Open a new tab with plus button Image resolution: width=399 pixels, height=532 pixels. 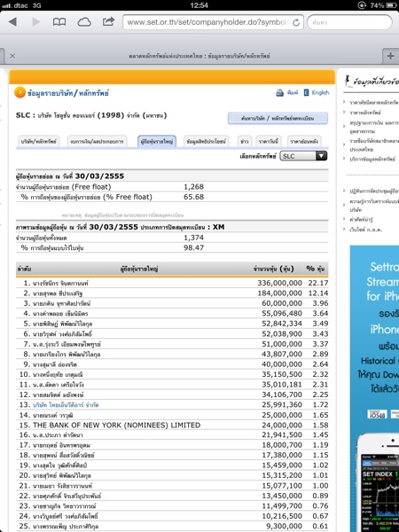pos(390,56)
